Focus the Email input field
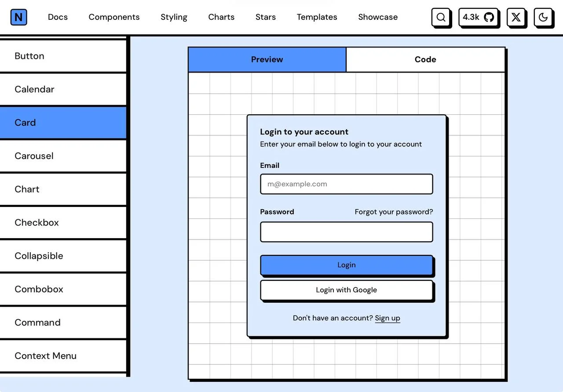Screen dimensions: 563x392 point(347,184)
